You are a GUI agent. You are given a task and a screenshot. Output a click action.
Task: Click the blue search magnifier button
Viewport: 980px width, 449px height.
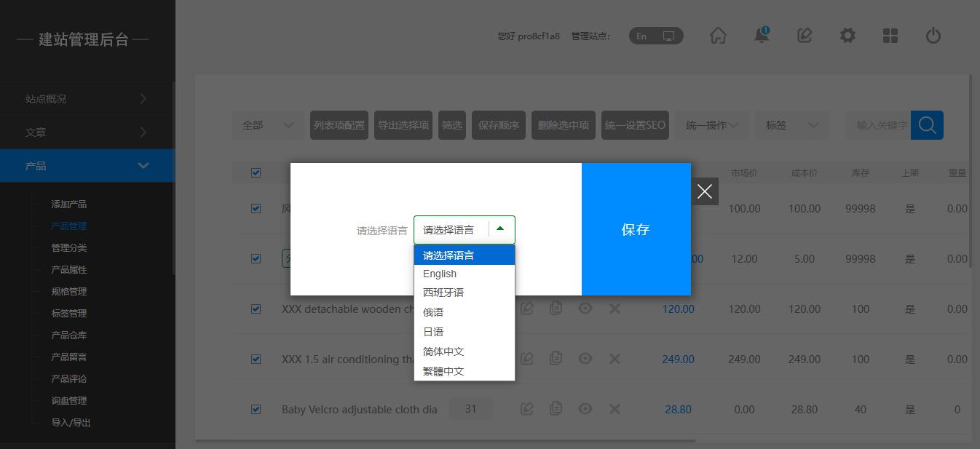[927, 125]
